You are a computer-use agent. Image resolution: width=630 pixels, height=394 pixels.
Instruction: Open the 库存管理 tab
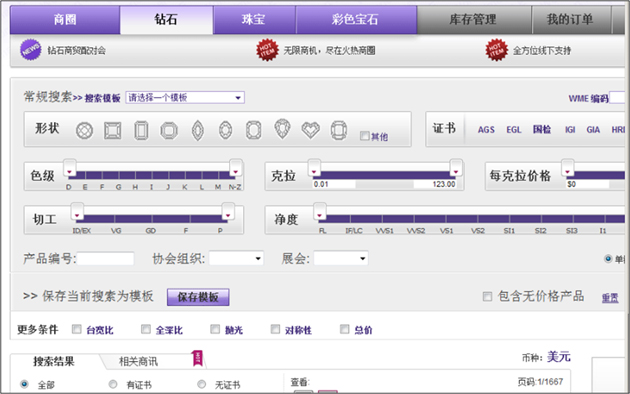click(x=474, y=19)
